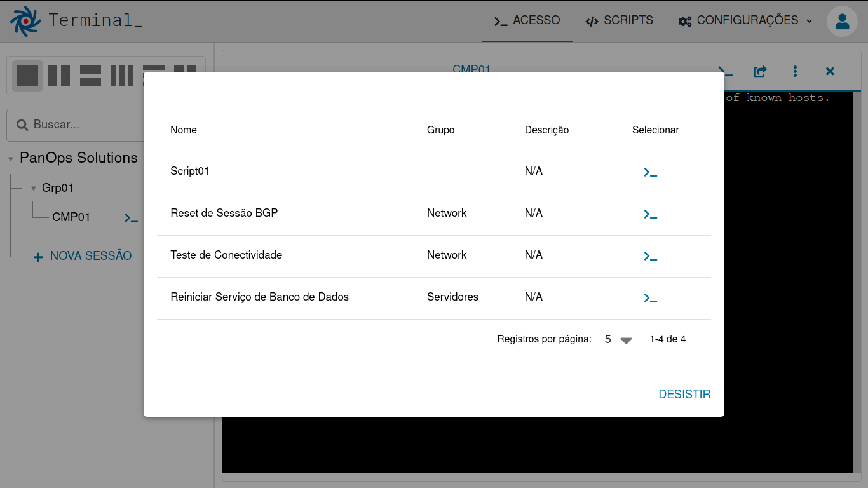The height and width of the screenshot is (488, 868).
Task: Click Network group in Reset de Sessão row
Action: 447,213
